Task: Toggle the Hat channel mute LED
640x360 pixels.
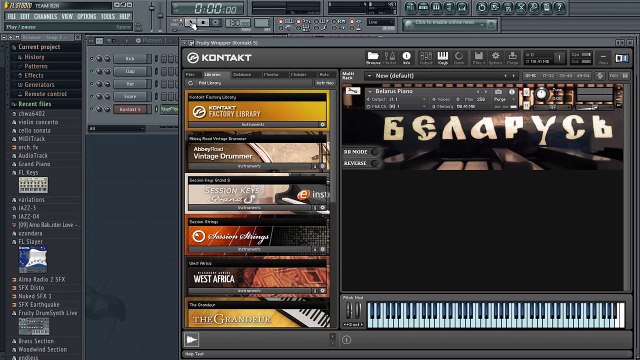Action: coord(91,84)
